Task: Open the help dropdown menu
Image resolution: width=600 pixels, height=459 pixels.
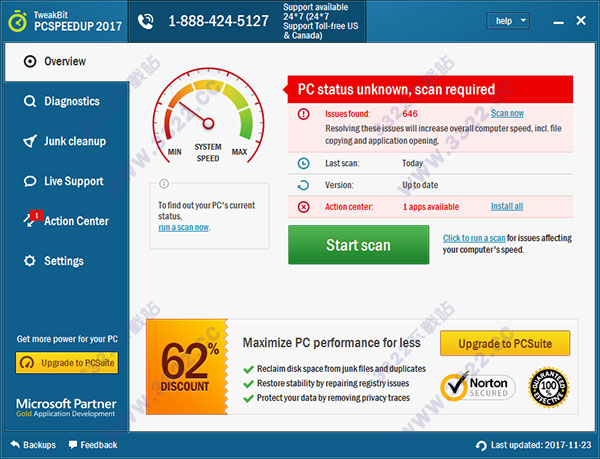Action: tap(508, 21)
